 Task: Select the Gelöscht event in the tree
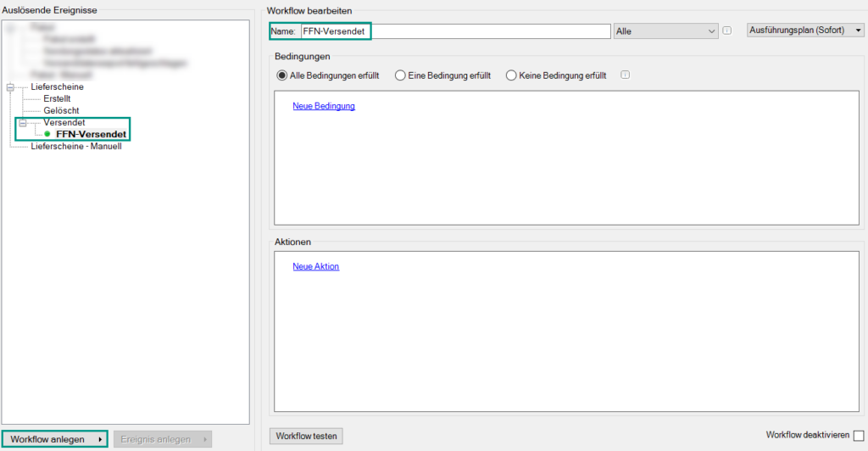coord(61,111)
